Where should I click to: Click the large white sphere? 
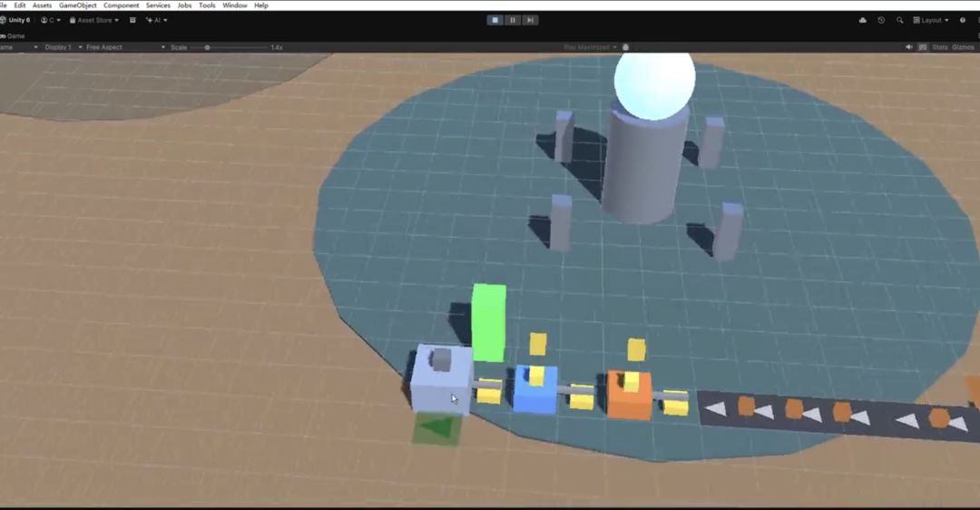point(654,85)
